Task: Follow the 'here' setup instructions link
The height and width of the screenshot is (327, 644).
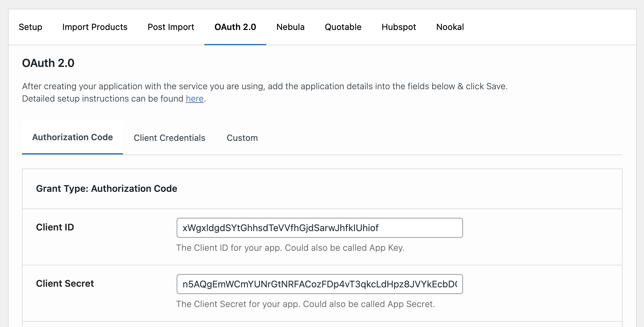Action: coord(195,99)
